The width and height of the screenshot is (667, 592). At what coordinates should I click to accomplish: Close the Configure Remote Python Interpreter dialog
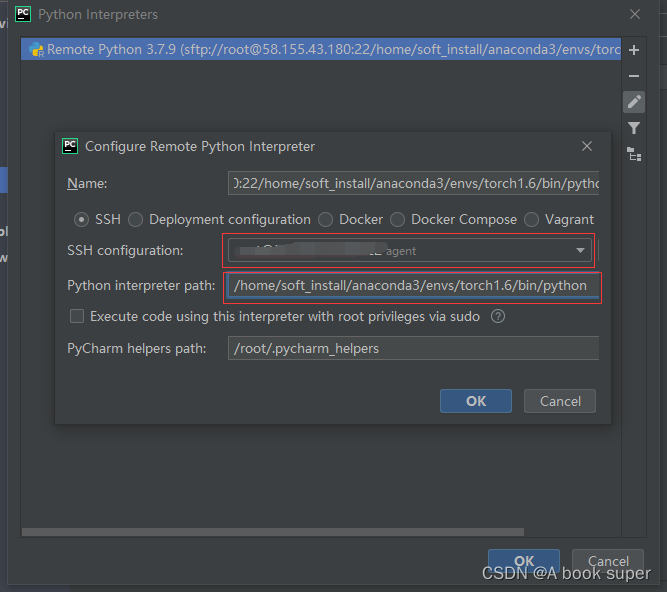[x=587, y=146]
